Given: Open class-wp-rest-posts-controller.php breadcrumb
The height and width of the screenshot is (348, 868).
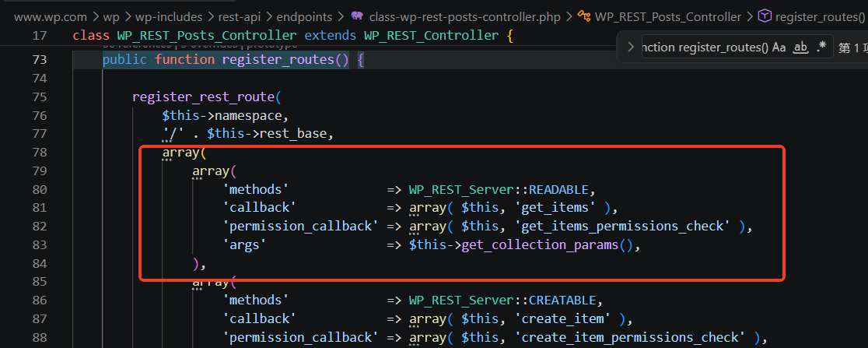Looking at the screenshot, I should pyautogui.click(x=465, y=17).
